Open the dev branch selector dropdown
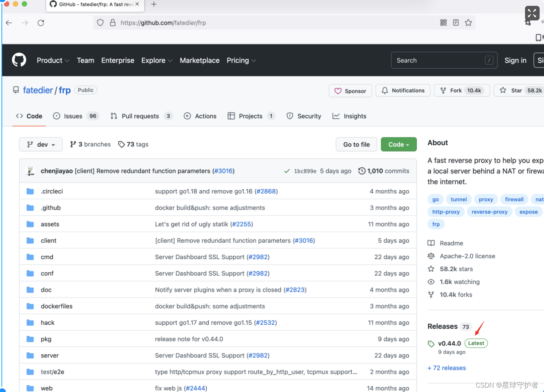The width and height of the screenshot is (544, 392). (x=41, y=145)
